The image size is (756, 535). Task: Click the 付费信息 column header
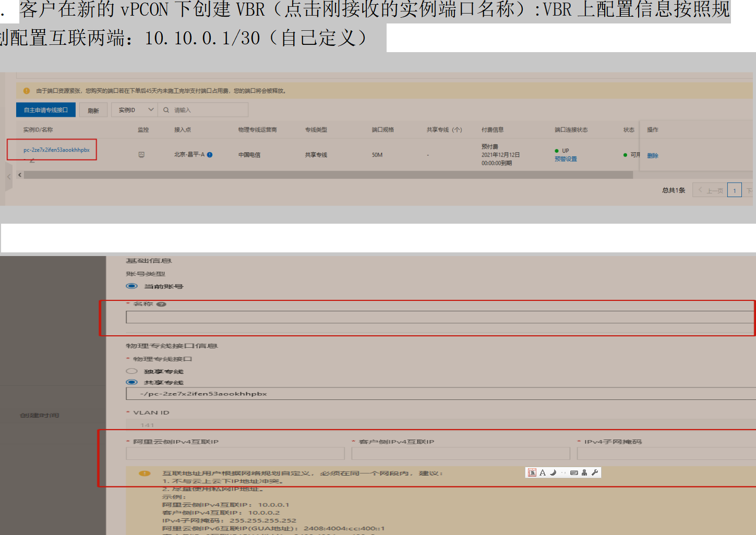pyautogui.click(x=493, y=130)
